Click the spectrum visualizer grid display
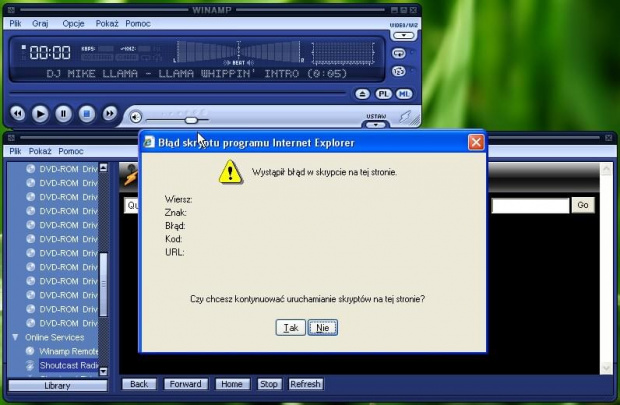The height and width of the screenshot is (405, 620). point(342,53)
